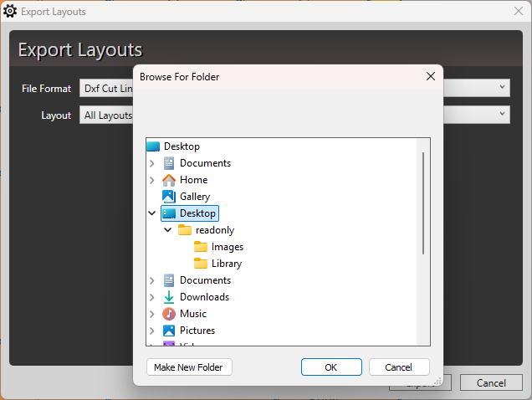Expand the Home tree node
532x400 pixels.
152,180
